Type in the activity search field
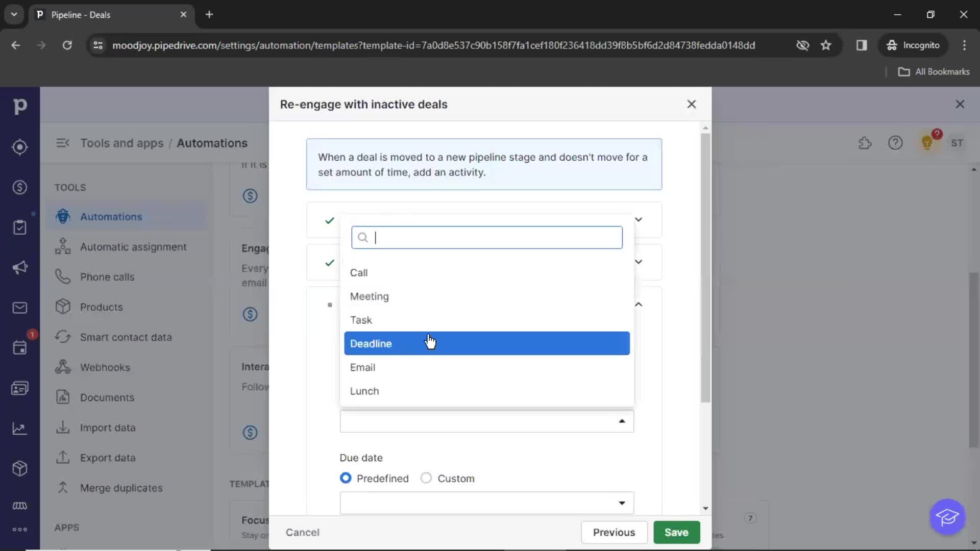Image resolution: width=980 pixels, height=551 pixels. [x=487, y=237]
